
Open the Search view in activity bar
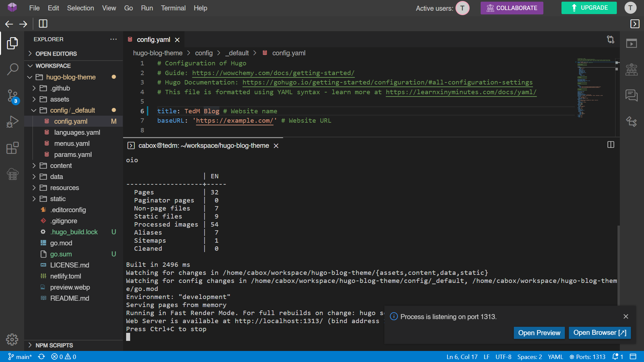coord(12,69)
